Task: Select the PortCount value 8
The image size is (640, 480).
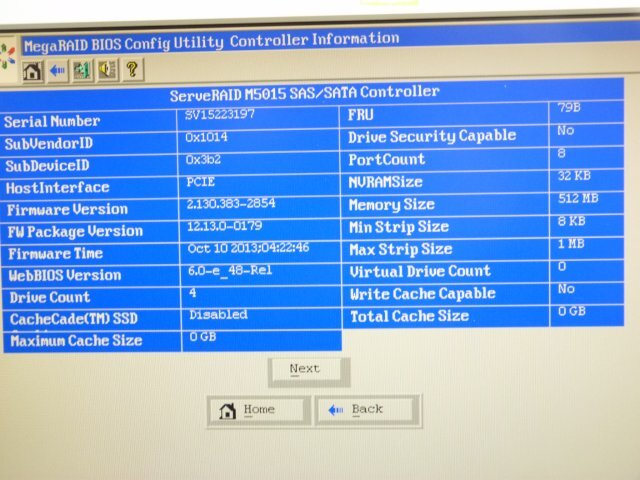Action: click(x=562, y=153)
